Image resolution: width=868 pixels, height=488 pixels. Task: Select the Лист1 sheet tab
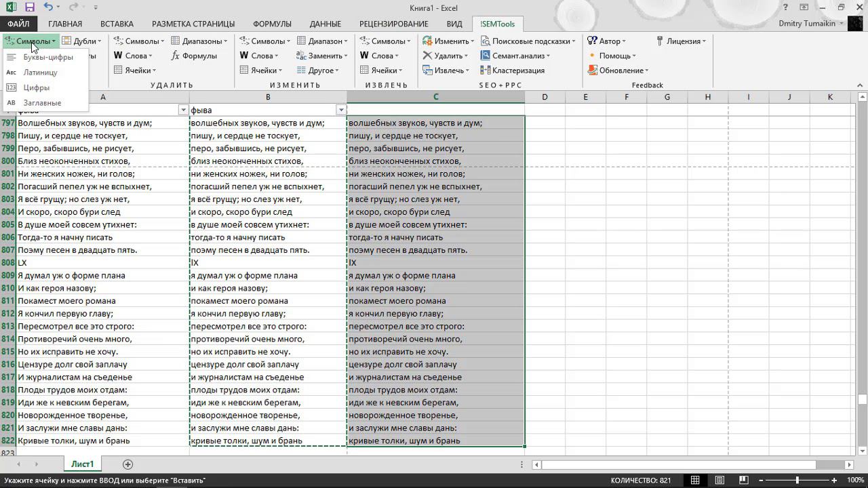(x=83, y=464)
